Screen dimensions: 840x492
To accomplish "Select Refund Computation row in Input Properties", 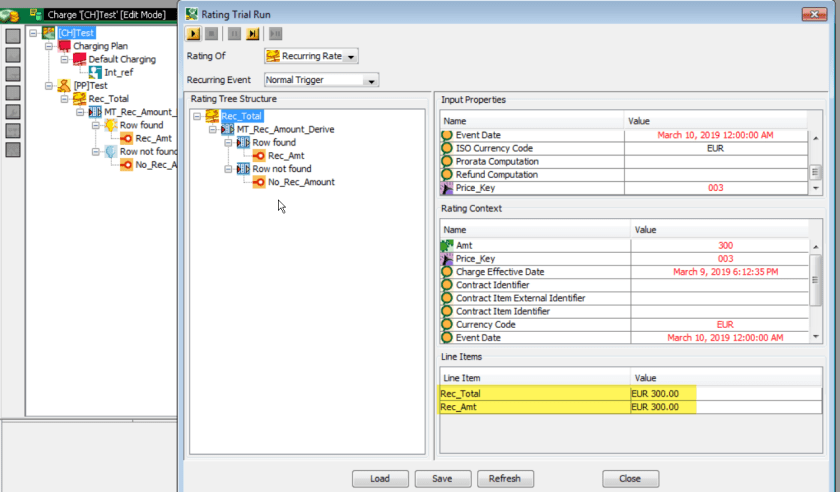I will [624, 175].
